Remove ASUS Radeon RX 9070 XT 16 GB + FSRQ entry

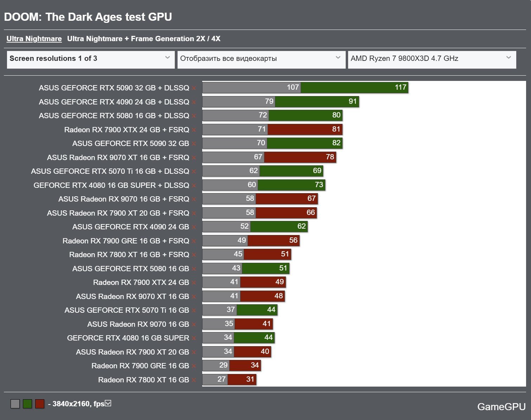coord(194,158)
